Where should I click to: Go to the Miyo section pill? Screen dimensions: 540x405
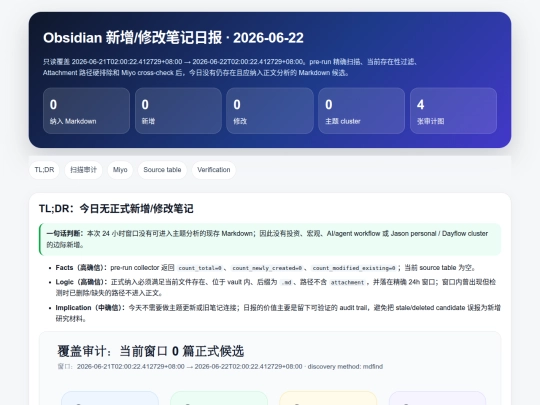point(120,170)
